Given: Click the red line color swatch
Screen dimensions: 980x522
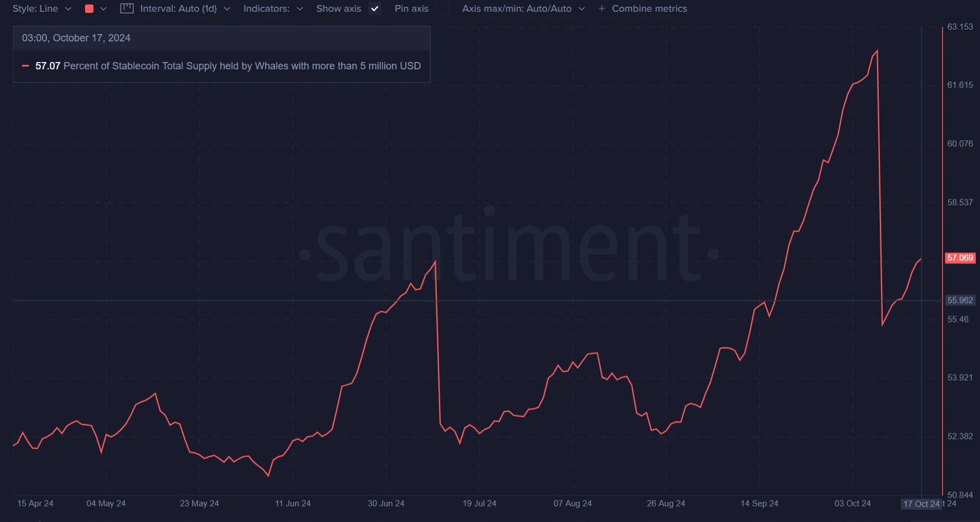Looking at the screenshot, I should tap(89, 9).
